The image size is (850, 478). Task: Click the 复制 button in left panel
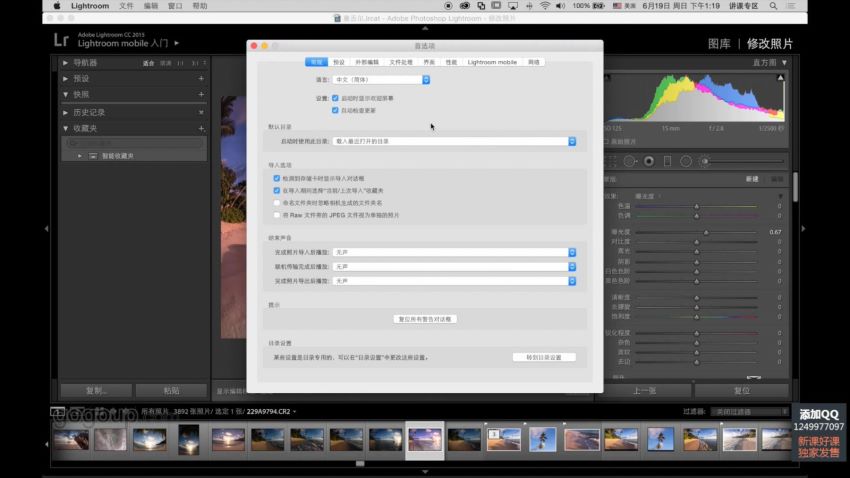96,391
